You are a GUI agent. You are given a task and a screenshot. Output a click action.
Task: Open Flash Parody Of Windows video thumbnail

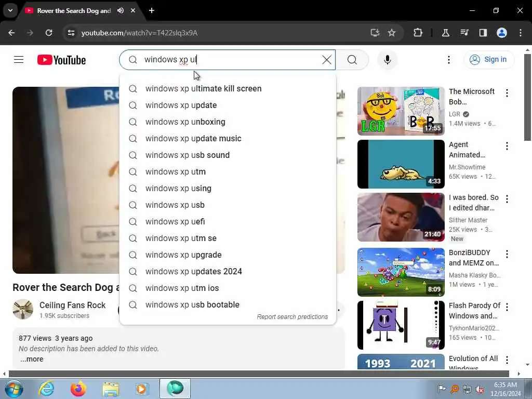point(401,325)
